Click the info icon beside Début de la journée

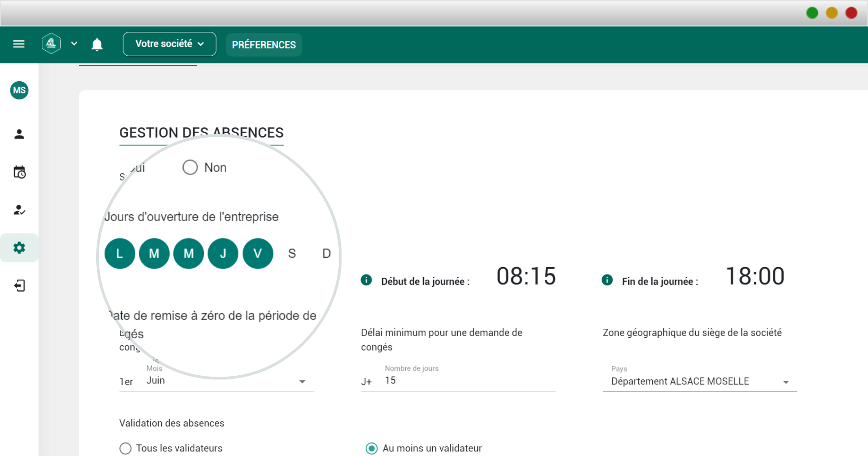[366, 280]
